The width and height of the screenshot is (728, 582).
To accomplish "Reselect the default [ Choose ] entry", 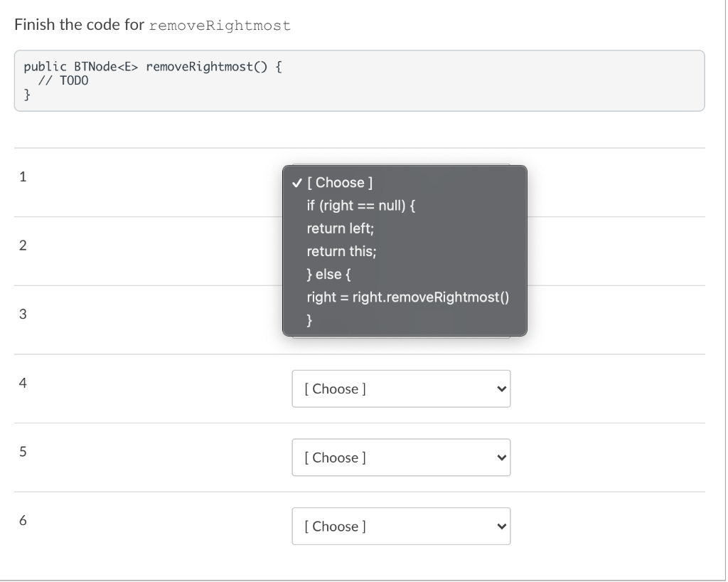I will click(x=339, y=182).
